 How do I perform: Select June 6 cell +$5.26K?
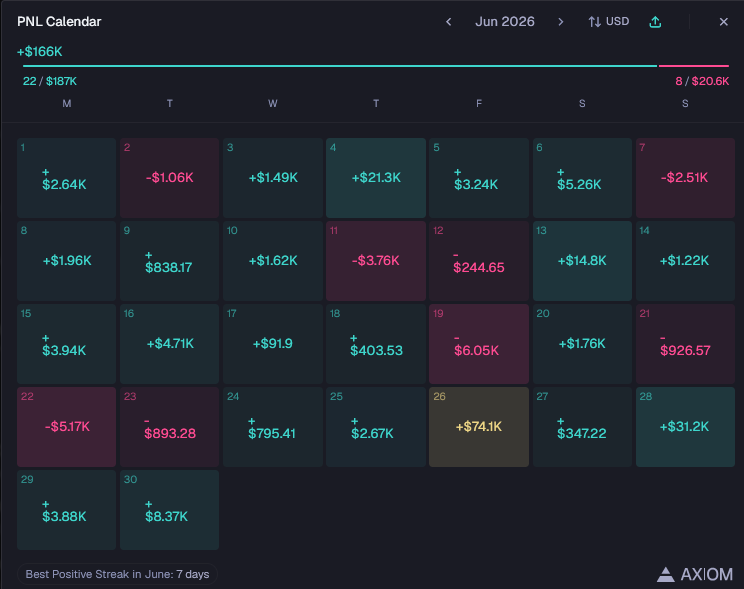click(x=582, y=178)
